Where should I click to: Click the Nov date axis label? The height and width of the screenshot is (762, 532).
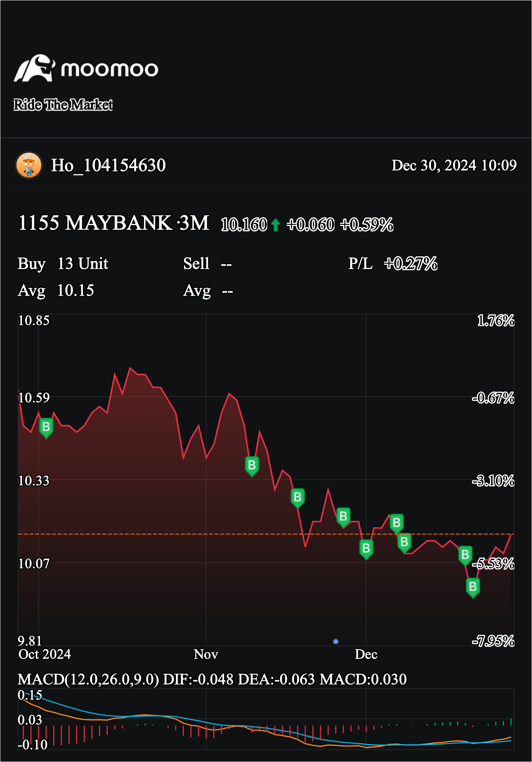(206, 654)
